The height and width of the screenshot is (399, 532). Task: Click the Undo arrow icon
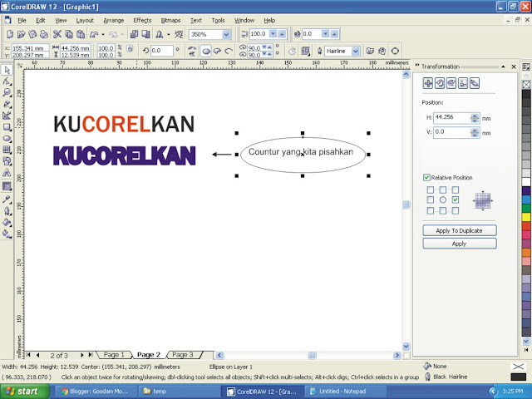click(94, 34)
